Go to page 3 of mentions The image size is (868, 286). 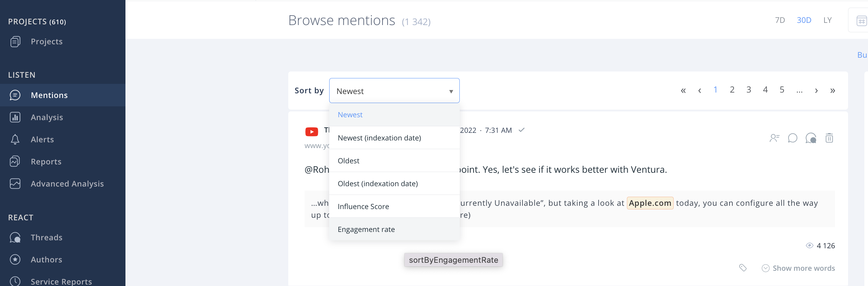click(748, 90)
